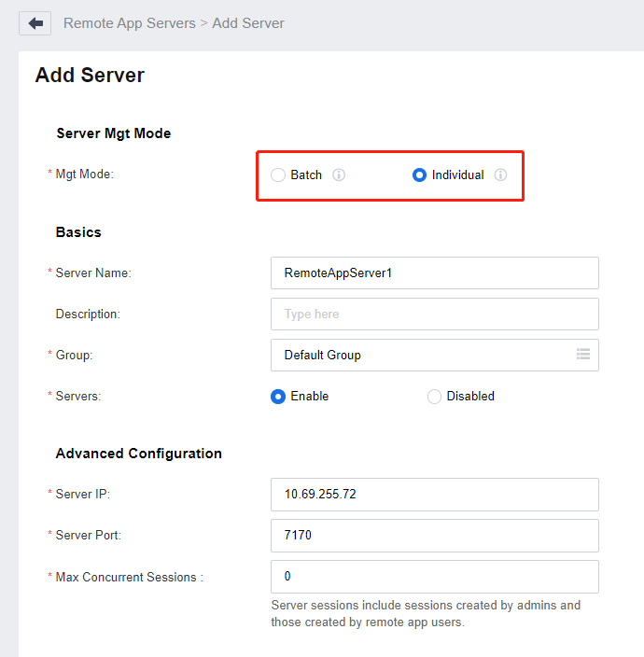Show info tooltip for Individual mode

[500, 175]
